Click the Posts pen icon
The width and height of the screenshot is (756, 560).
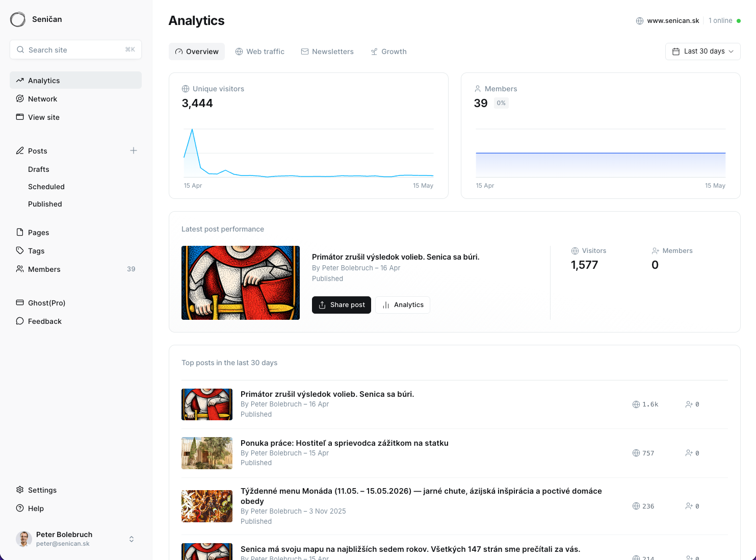pyautogui.click(x=20, y=150)
